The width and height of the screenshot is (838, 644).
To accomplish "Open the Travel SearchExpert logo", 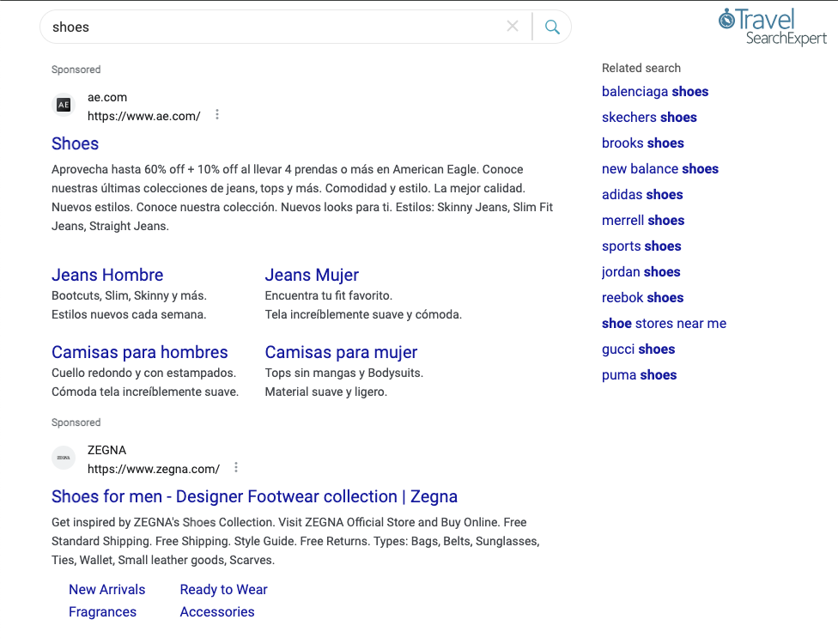I will (772, 27).
